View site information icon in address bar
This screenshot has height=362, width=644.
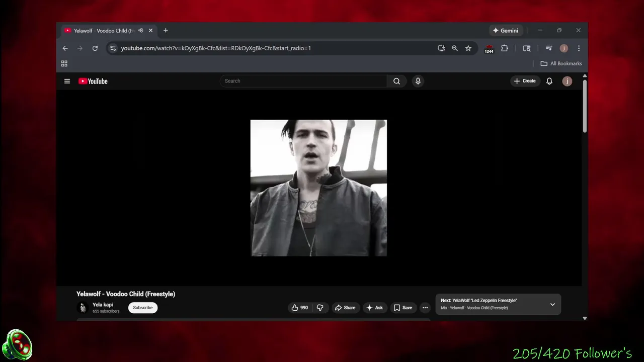click(x=113, y=48)
